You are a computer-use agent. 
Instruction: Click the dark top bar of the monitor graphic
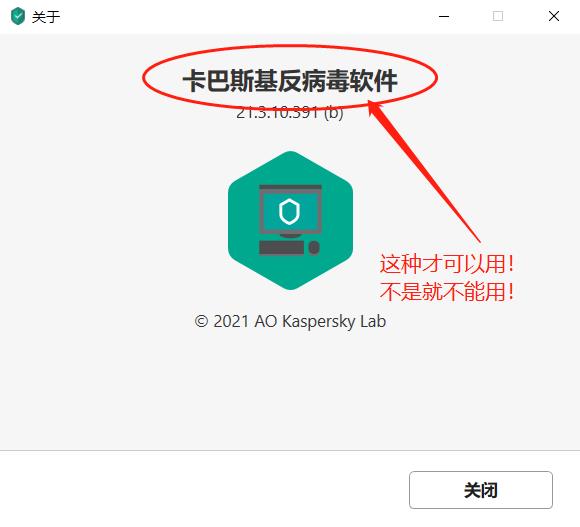(x=290, y=187)
